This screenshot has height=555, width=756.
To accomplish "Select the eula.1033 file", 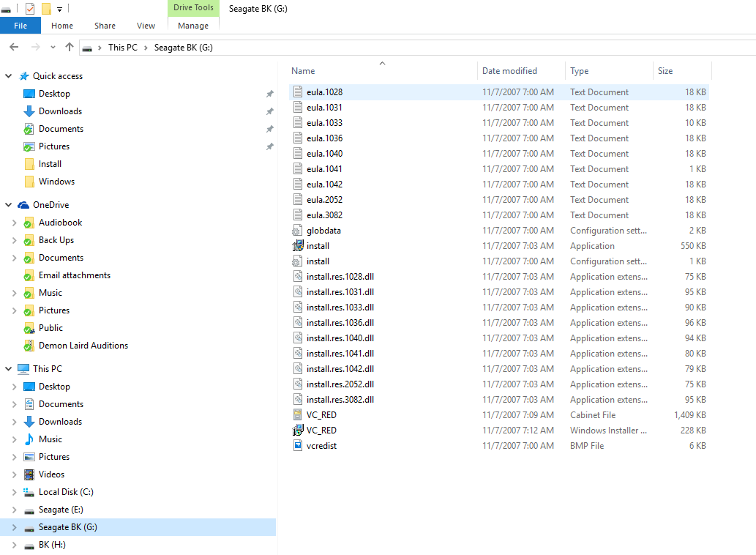I will 324,123.
